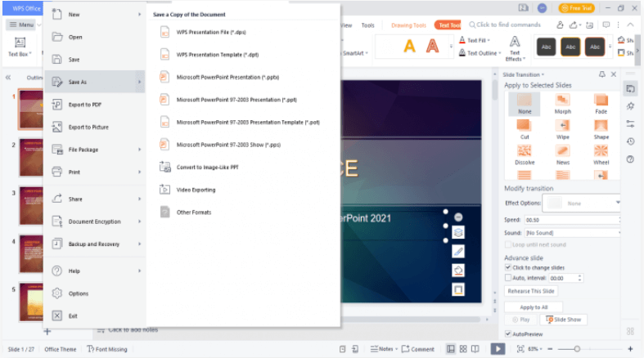The height and width of the screenshot is (358, 644).
Task: Click the Font Missing status link
Action: point(107,349)
